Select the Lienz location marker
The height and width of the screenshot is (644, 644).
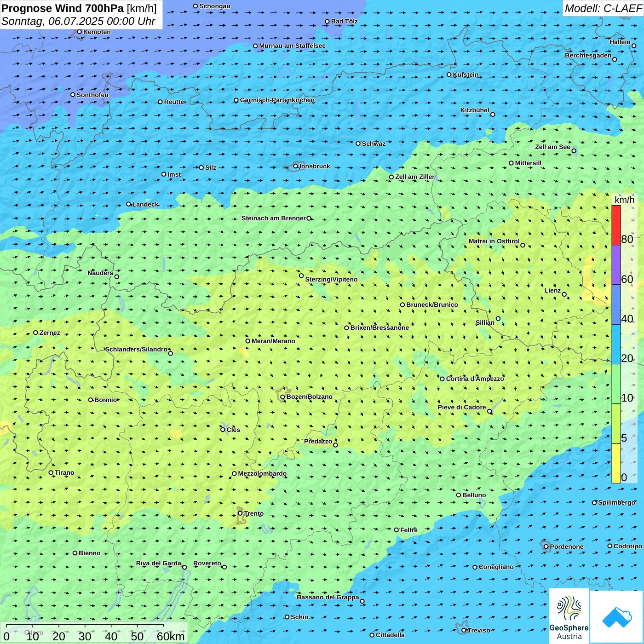click(x=564, y=294)
